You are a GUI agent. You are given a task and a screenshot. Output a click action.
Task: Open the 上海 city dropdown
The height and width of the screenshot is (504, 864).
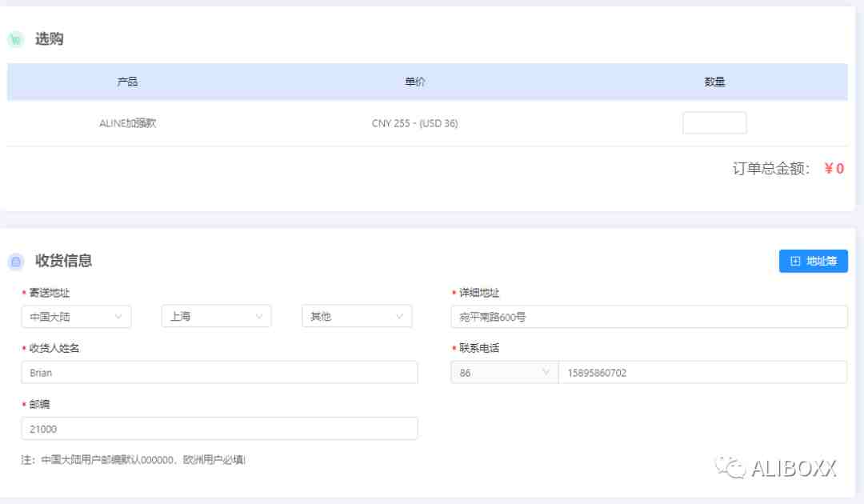pyautogui.click(x=217, y=316)
